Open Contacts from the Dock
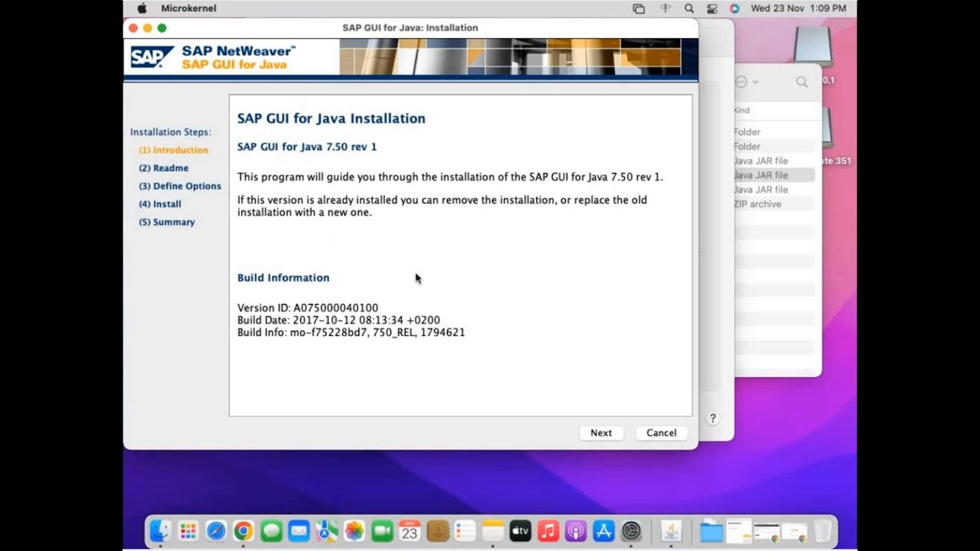The height and width of the screenshot is (551, 980). 437,530
